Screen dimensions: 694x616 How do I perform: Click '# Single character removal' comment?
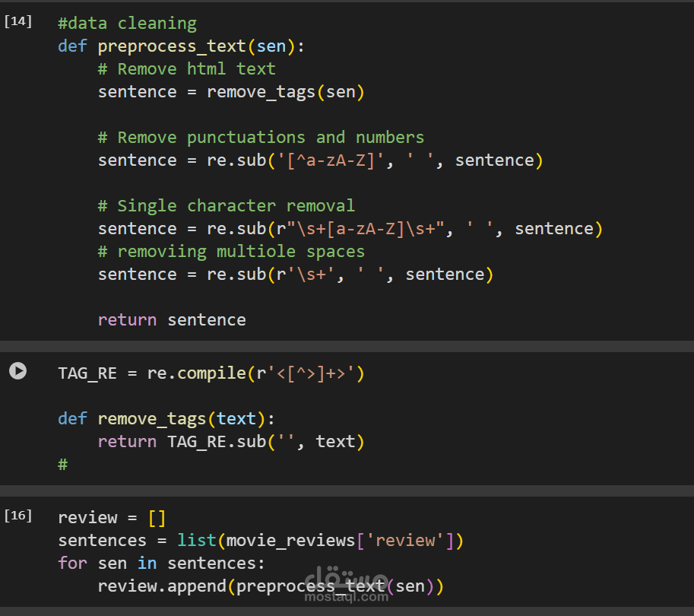pos(227,206)
